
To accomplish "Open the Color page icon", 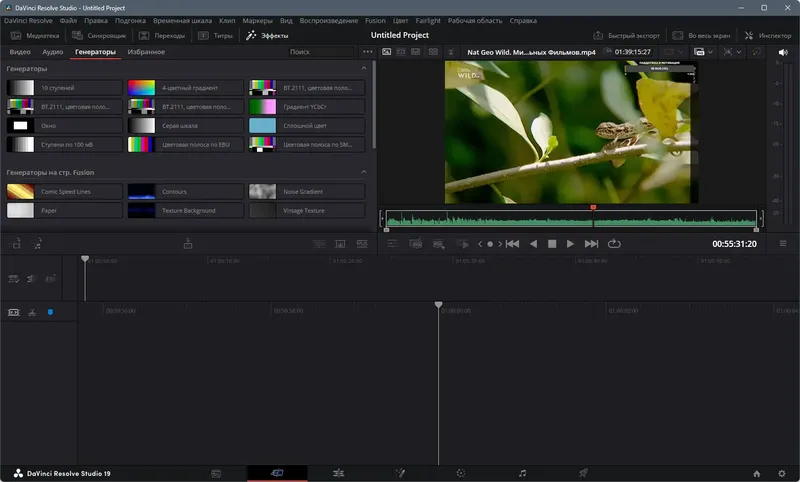I will tap(461, 472).
